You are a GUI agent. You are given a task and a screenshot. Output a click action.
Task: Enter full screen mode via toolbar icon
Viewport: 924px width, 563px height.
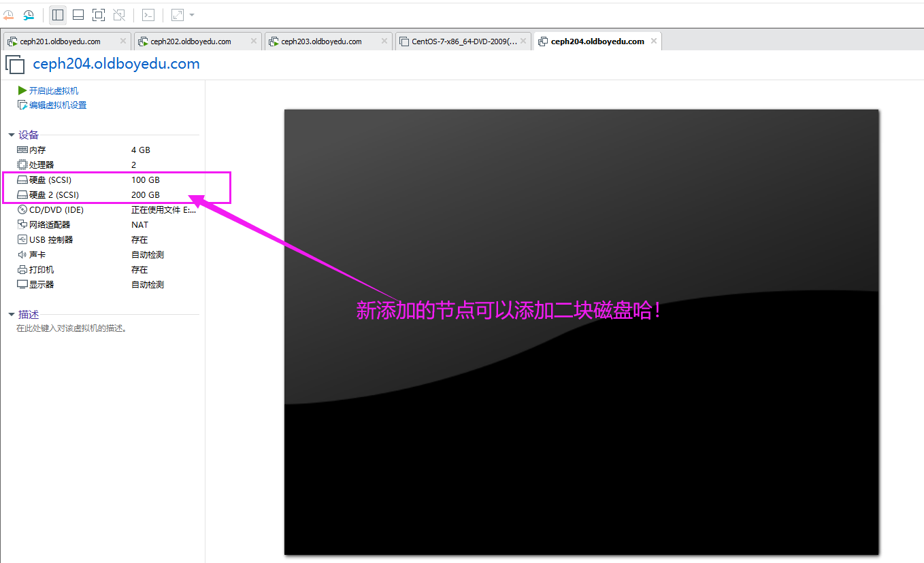pos(98,14)
